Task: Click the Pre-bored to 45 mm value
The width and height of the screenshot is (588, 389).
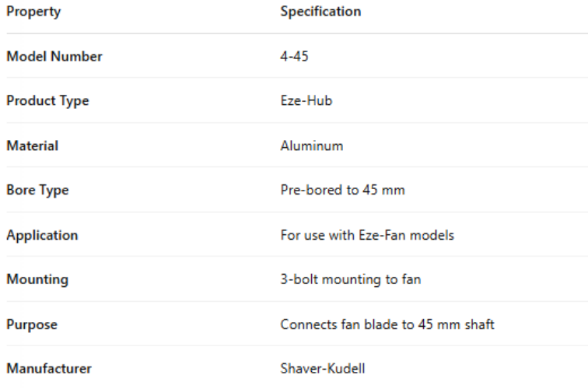Action: (x=342, y=191)
